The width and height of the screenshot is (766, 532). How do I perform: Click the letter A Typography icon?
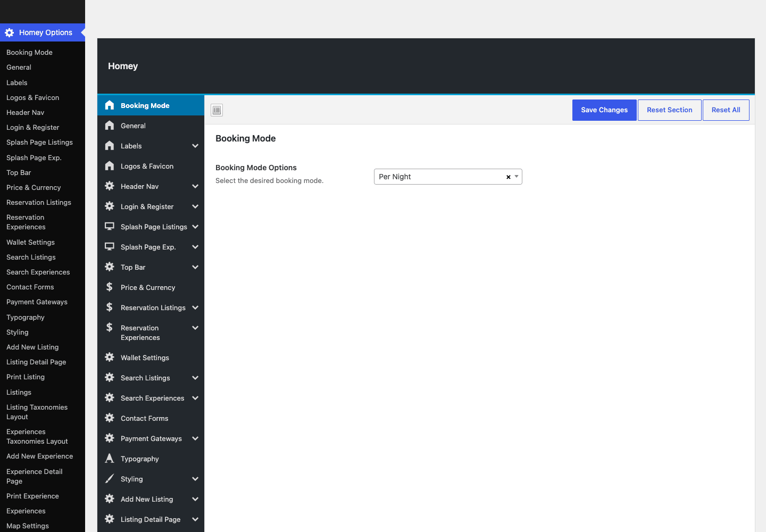[x=110, y=458]
